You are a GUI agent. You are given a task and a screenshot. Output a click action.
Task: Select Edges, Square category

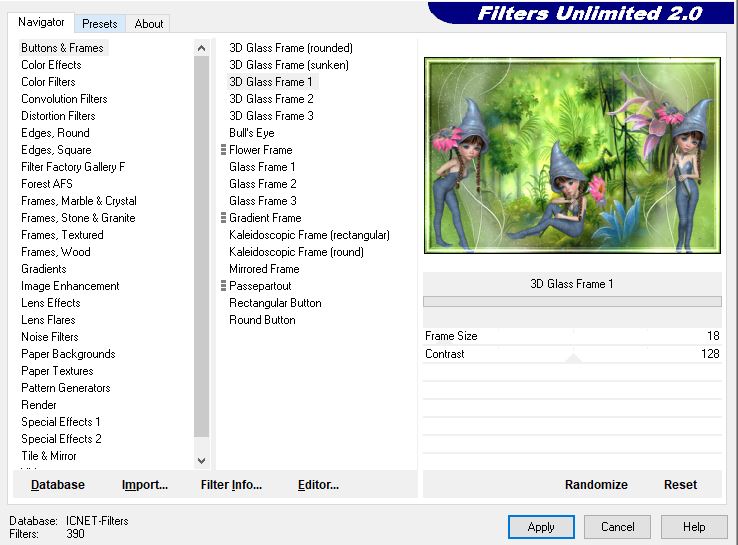pos(56,150)
